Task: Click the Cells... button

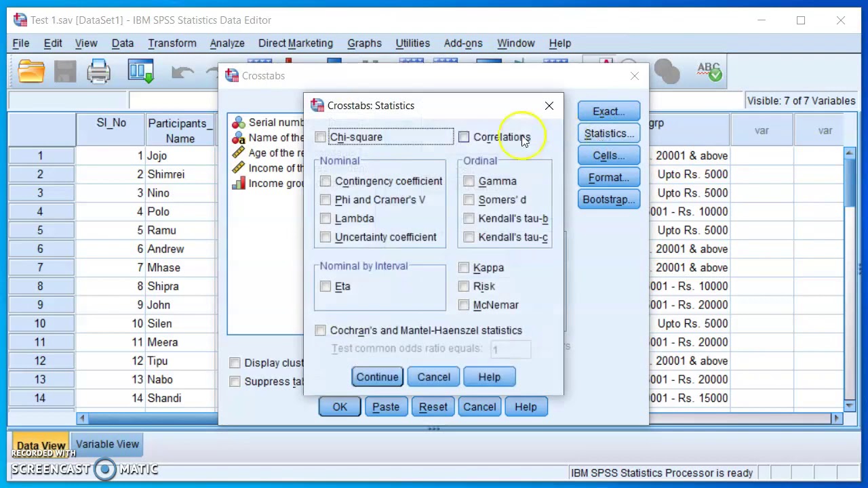Action: [x=609, y=155]
